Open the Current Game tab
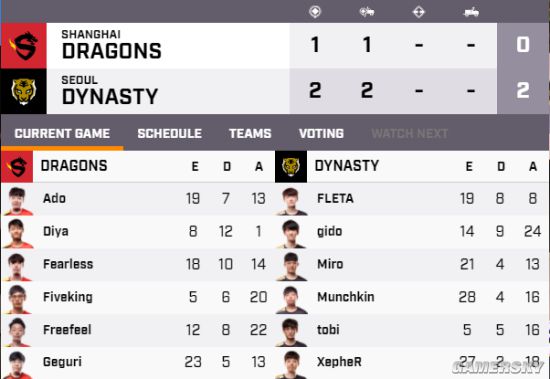 pyautogui.click(x=62, y=133)
